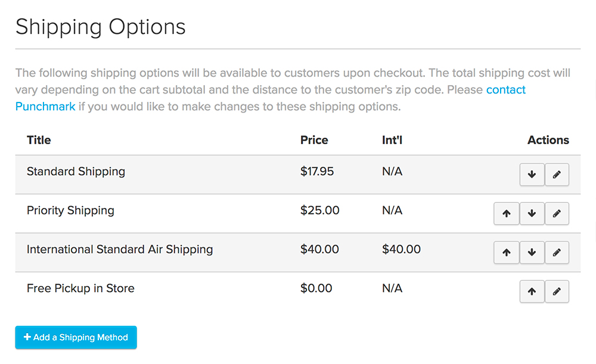This screenshot has width=596, height=364.
Task: Edit the Free Pickup in Store option
Action: pyautogui.click(x=557, y=292)
